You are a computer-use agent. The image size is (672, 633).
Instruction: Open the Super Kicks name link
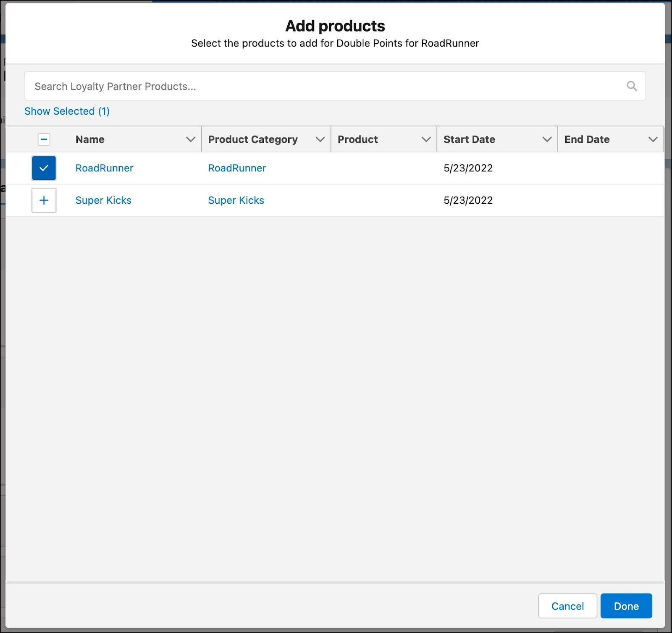(x=103, y=200)
